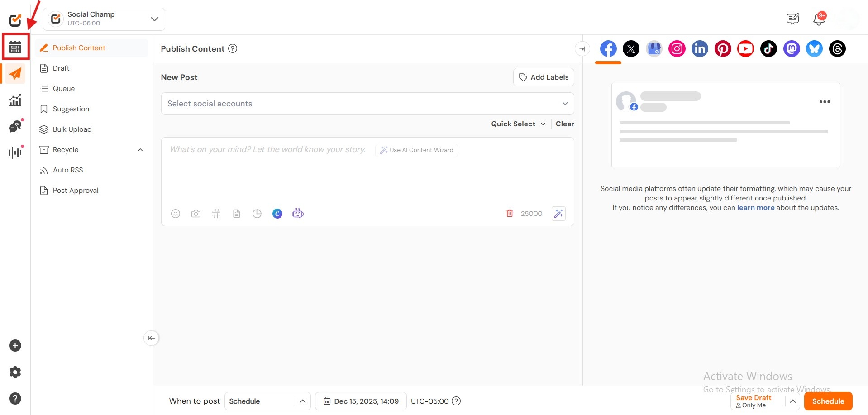Click the hashtag icon in the composer
The height and width of the screenshot is (415, 868).
pos(216,214)
